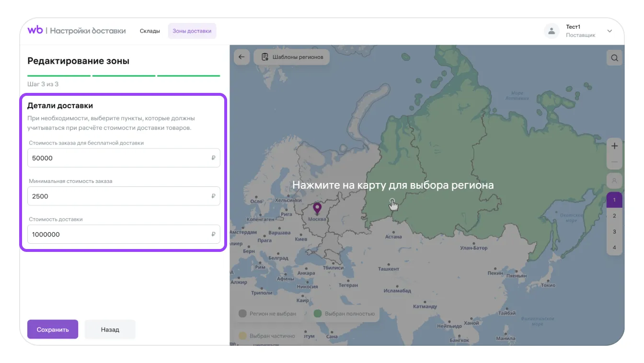644x363 pixels.
Task: Zoom in the map with plus
Action: pyautogui.click(x=614, y=146)
